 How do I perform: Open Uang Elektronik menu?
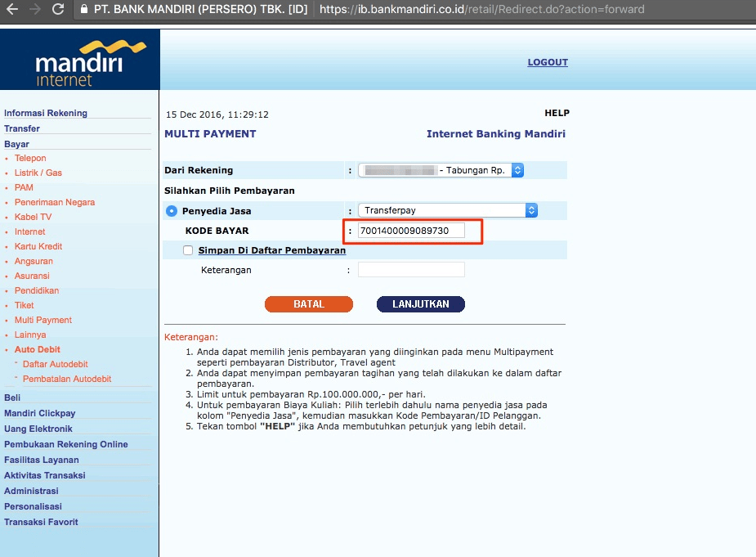pyautogui.click(x=38, y=429)
